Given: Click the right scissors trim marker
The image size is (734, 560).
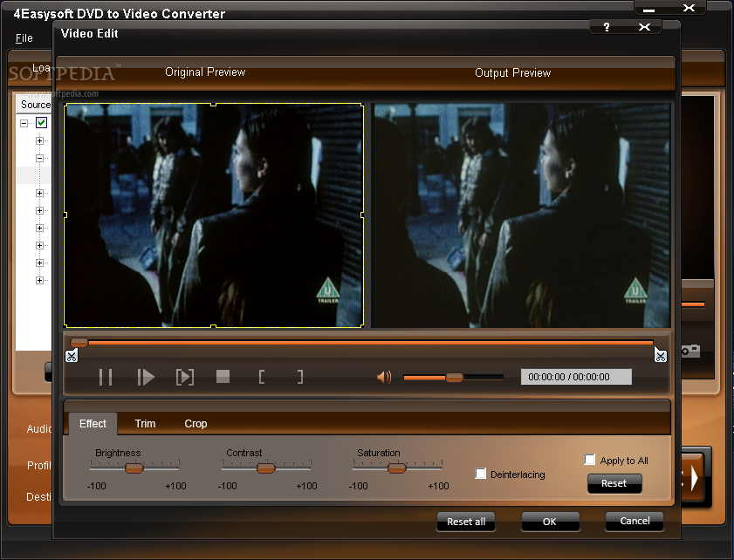Looking at the screenshot, I should point(660,356).
